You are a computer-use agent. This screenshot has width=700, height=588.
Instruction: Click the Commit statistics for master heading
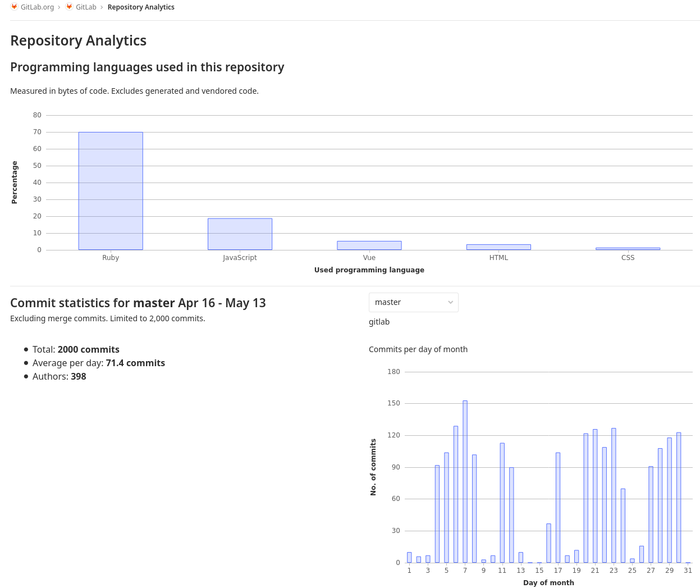pos(138,302)
